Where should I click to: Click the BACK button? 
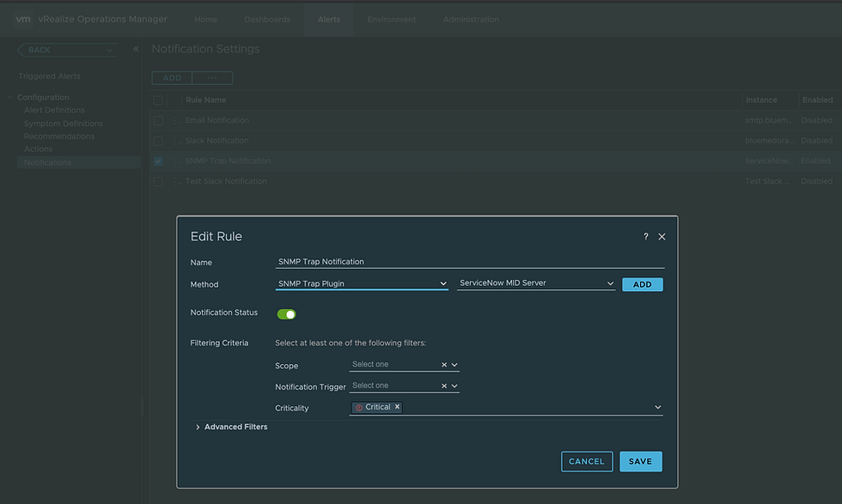67,50
